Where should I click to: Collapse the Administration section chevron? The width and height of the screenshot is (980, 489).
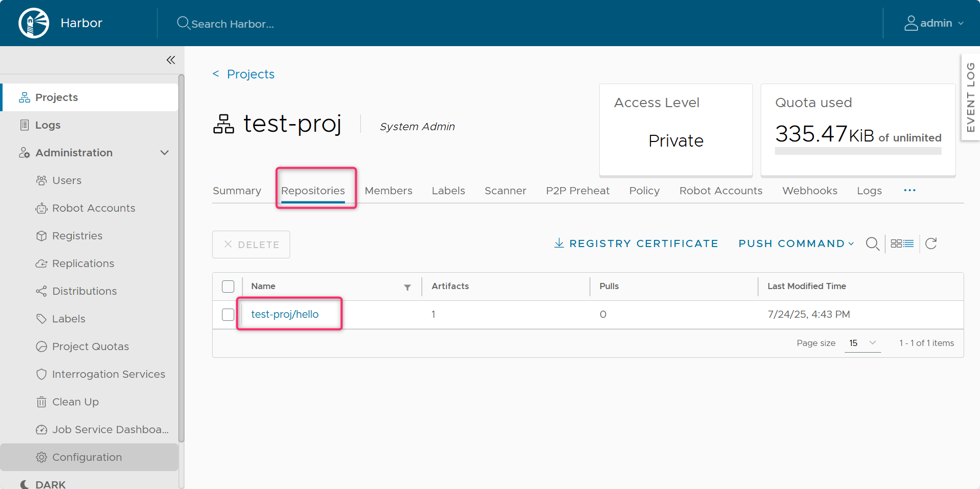[x=165, y=153]
